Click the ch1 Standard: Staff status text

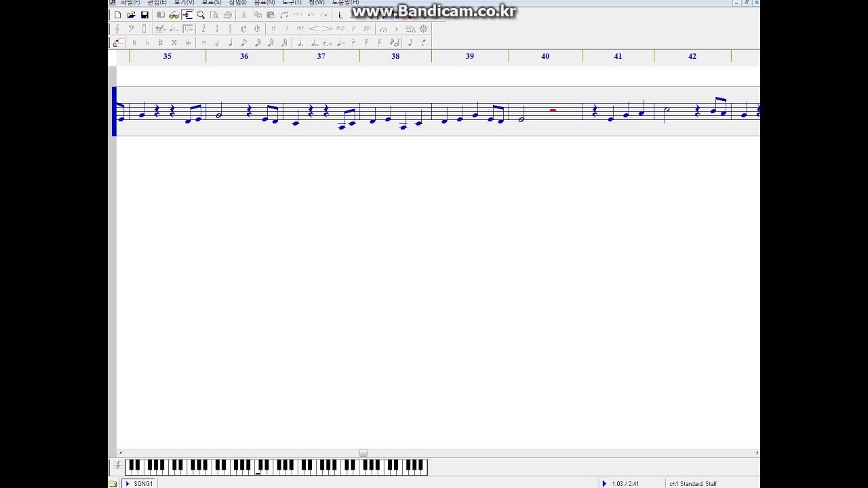693,484
